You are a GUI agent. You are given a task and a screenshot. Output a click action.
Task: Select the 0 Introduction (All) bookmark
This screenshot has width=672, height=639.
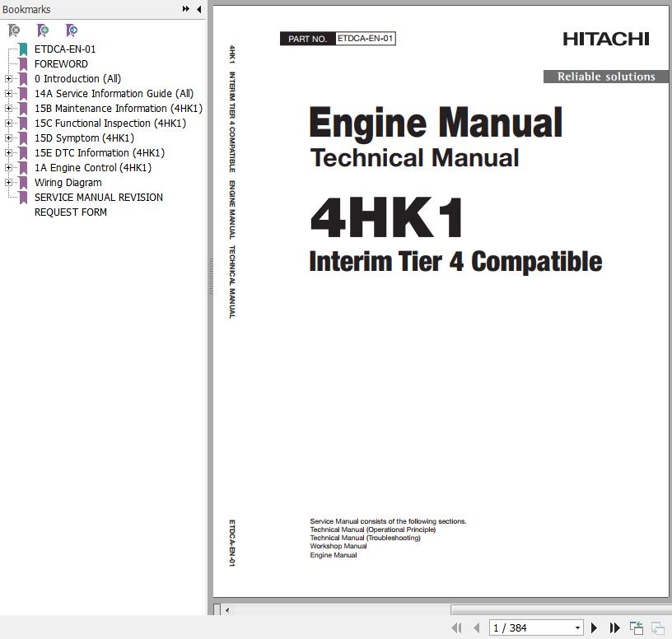click(77, 79)
